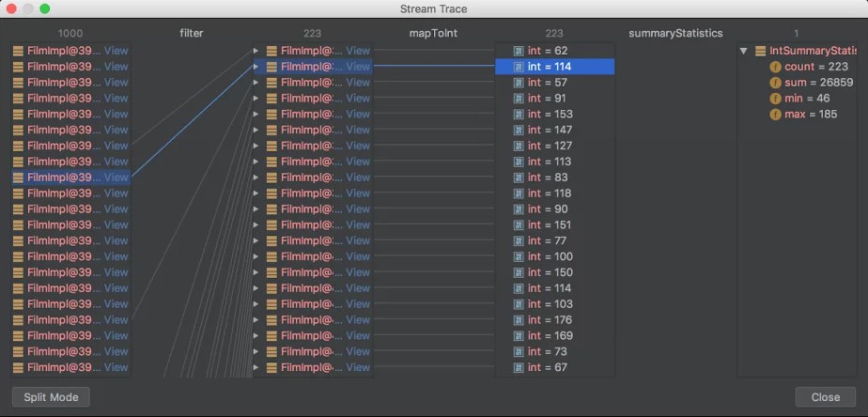The image size is (868, 417).
Task: Select the int = 67 value row
Action: pos(554,368)
